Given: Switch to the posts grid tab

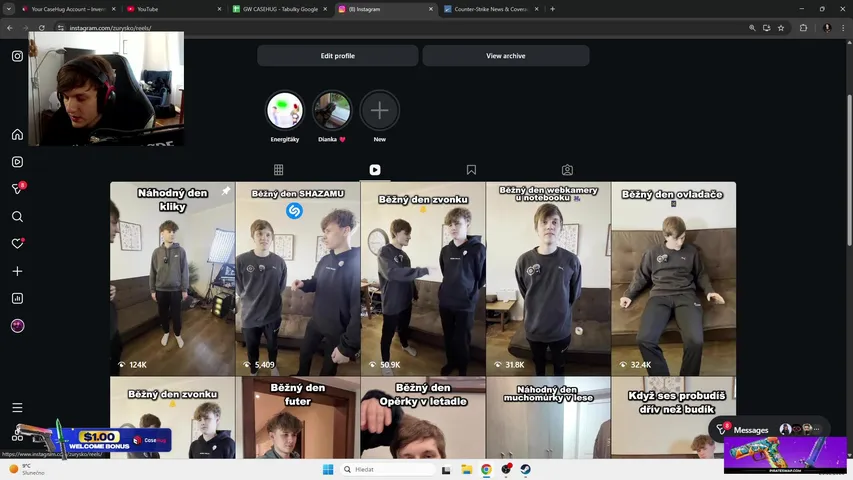Looking at the screenshot, I should 279,170.
